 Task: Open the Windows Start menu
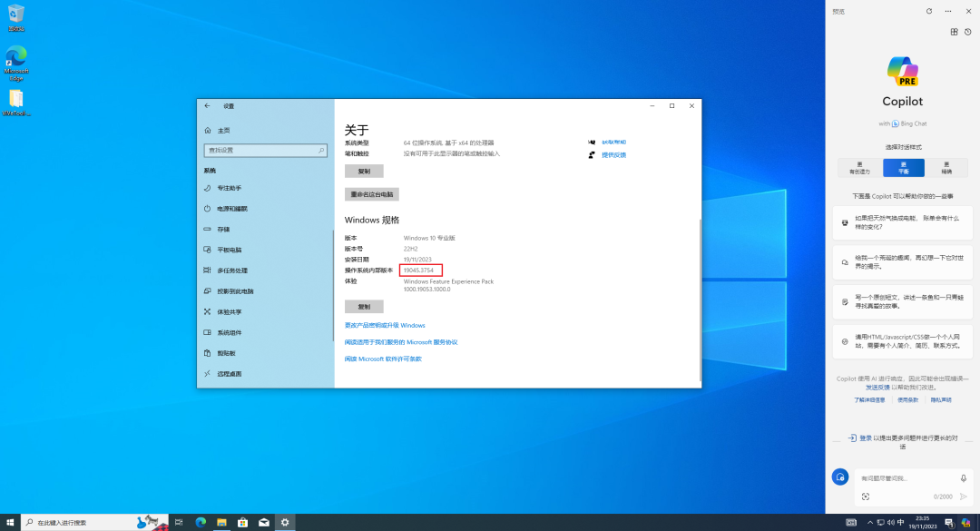(x=10, y=522)
